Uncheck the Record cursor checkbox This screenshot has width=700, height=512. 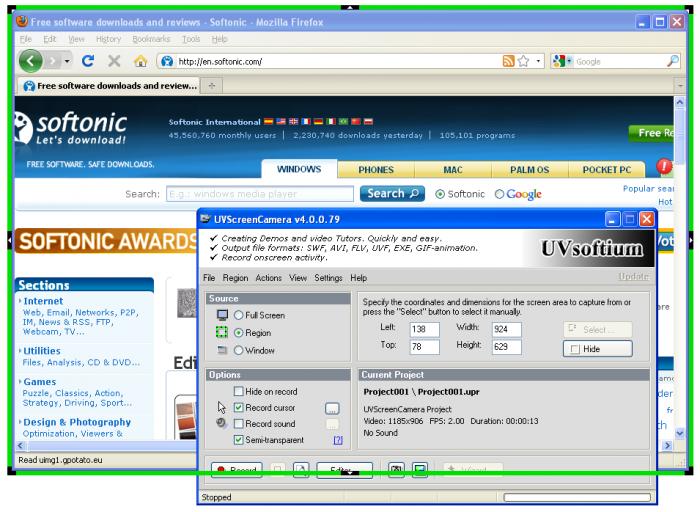point(239,408)
